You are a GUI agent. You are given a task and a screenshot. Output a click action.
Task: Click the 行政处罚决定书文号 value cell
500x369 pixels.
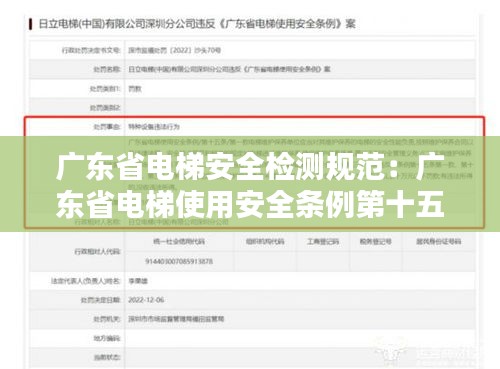tap(300, 50)
